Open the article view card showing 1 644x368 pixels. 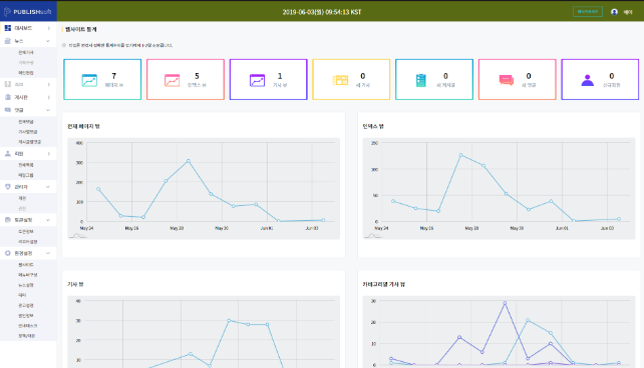pos(268,79)
